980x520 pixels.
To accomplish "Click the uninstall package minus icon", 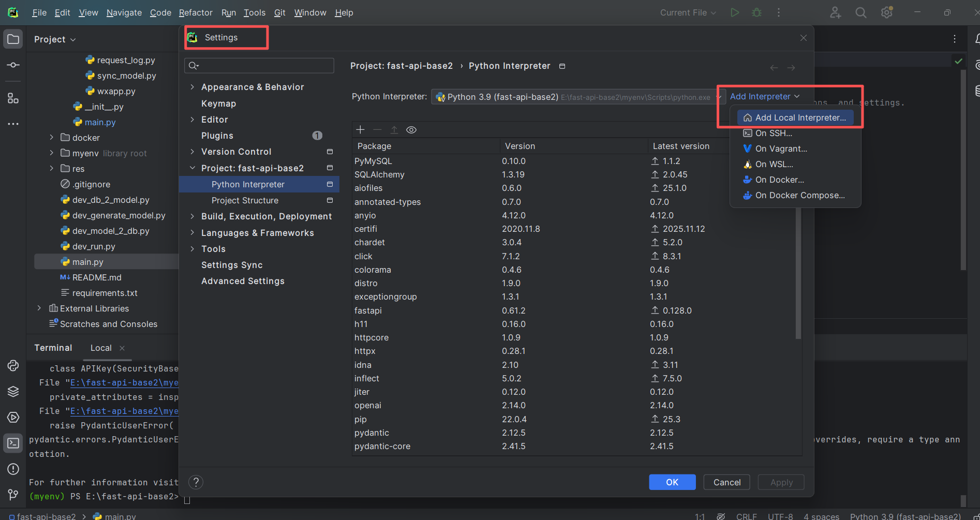I will (x=377, y=130).
